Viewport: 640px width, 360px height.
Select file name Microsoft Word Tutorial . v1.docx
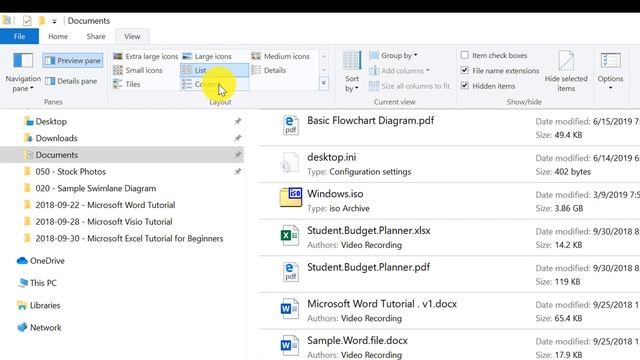[x=382, y=304]
